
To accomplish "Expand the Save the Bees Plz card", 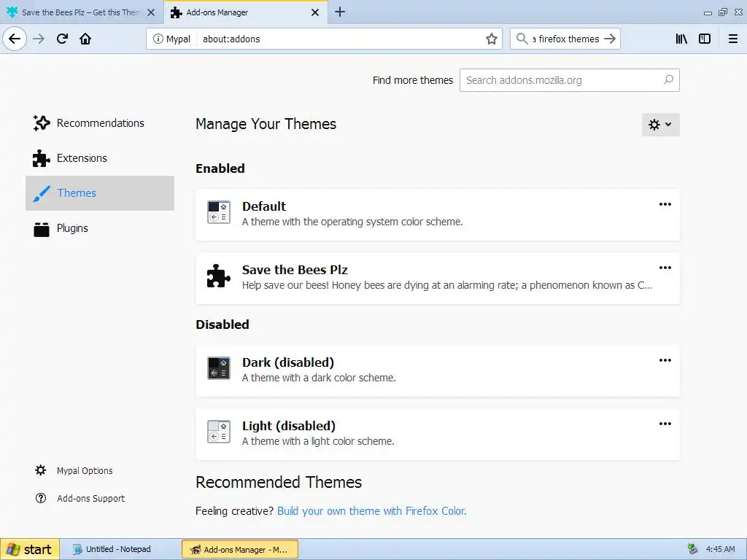I will tap(438, 278).
